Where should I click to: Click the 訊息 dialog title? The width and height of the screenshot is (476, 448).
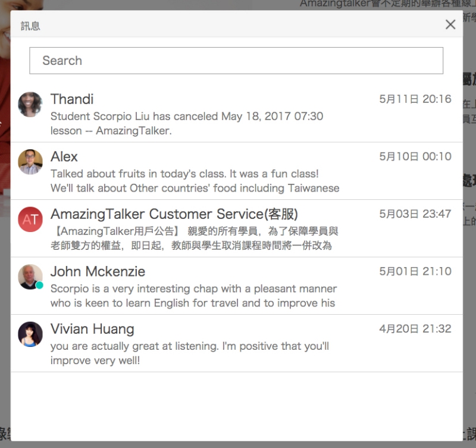(30, 26)
